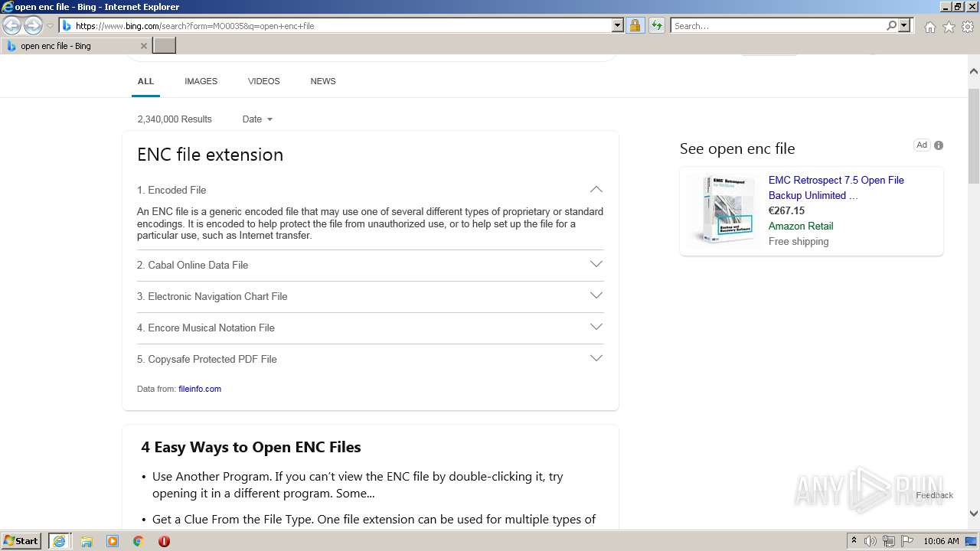Image resolution: width=980 pixels, height=551 pixels.
Task: Close the 'open enc file - Bing' tab
Action: pos(143,46)
